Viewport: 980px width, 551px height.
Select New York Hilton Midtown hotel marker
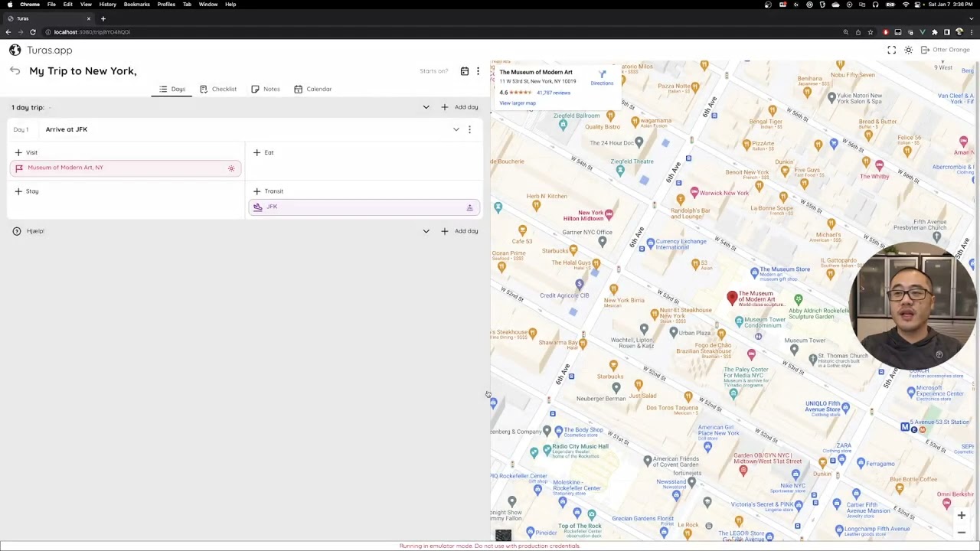[x=609, y=215]
